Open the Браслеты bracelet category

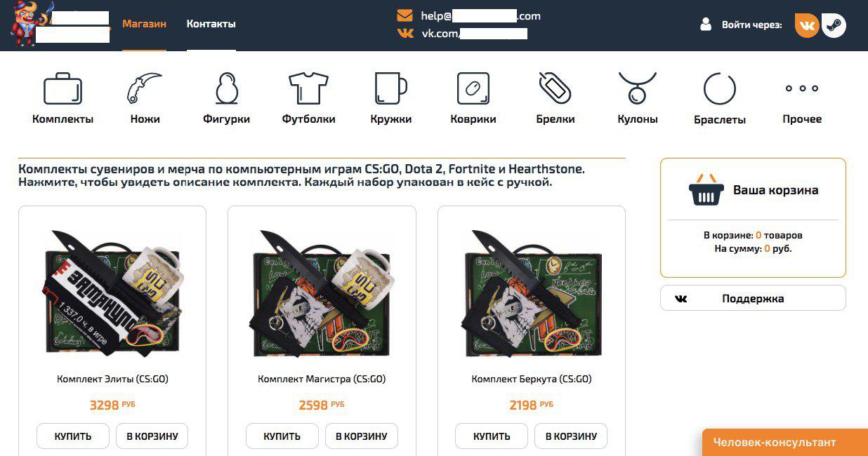(x=719, y=99)
